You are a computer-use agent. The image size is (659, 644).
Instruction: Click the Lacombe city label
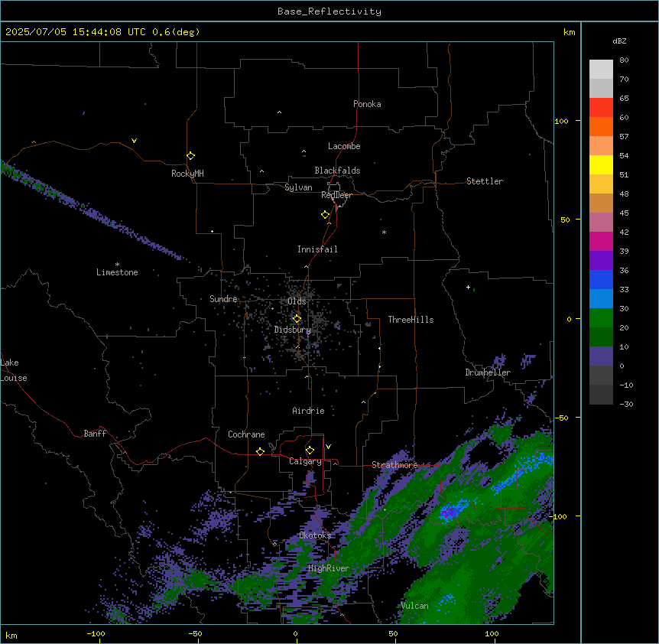[344, 146]
